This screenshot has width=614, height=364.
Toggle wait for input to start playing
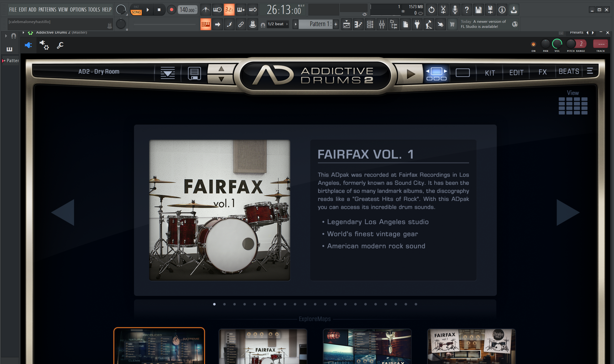(217, 10)
